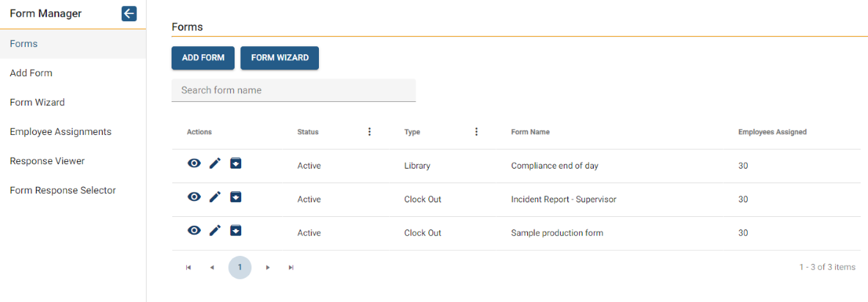This screenshot has width=868, height=302.
Task: Archive the Sample production form
Action: tap(236, 230)
